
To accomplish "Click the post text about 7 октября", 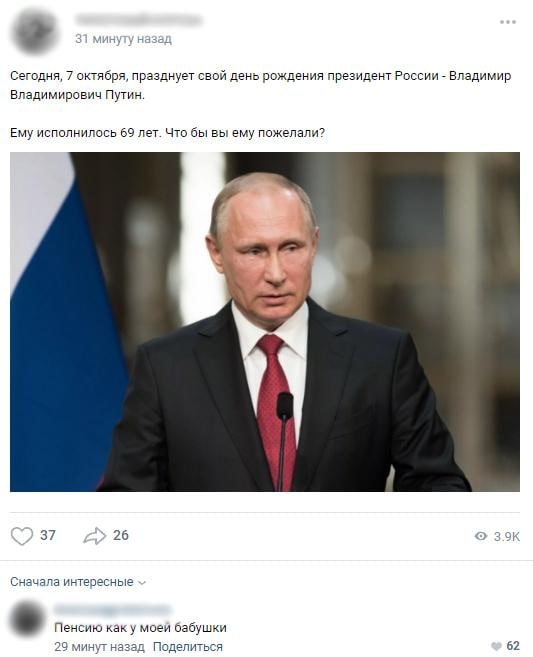I will pos(260,85).
